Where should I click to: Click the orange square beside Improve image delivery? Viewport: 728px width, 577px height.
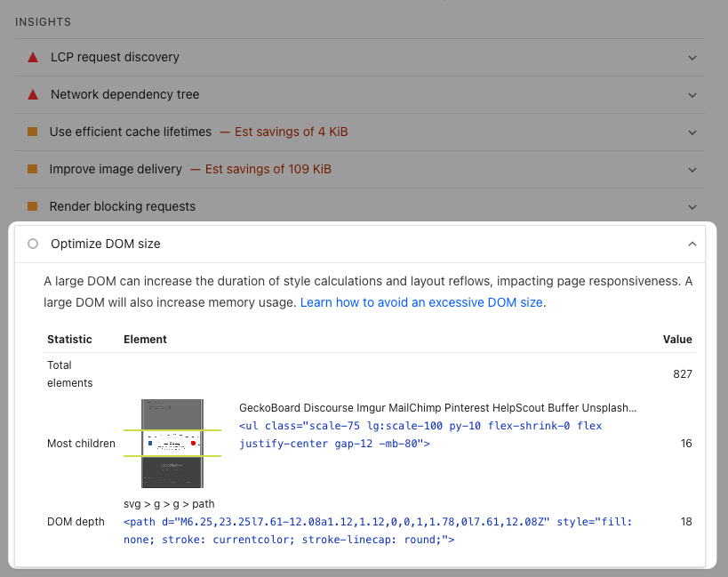click(x=32, y=169)
